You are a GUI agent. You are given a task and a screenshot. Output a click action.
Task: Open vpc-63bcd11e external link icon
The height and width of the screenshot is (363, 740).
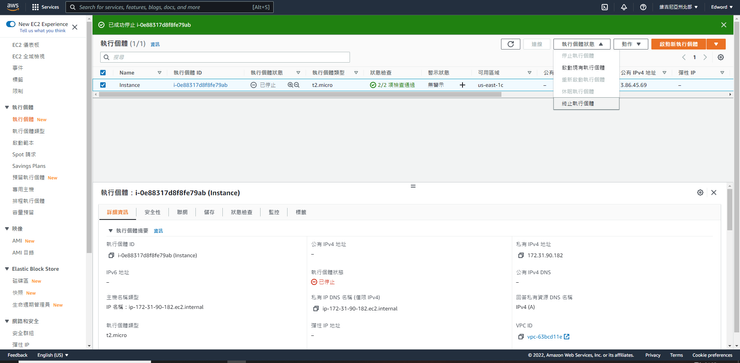(x=567, y=337)
